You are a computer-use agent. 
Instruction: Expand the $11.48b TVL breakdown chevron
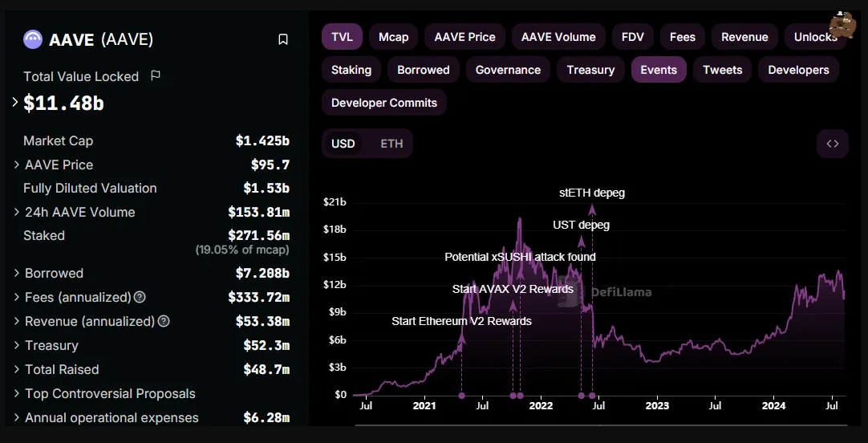tap(15, 103)
